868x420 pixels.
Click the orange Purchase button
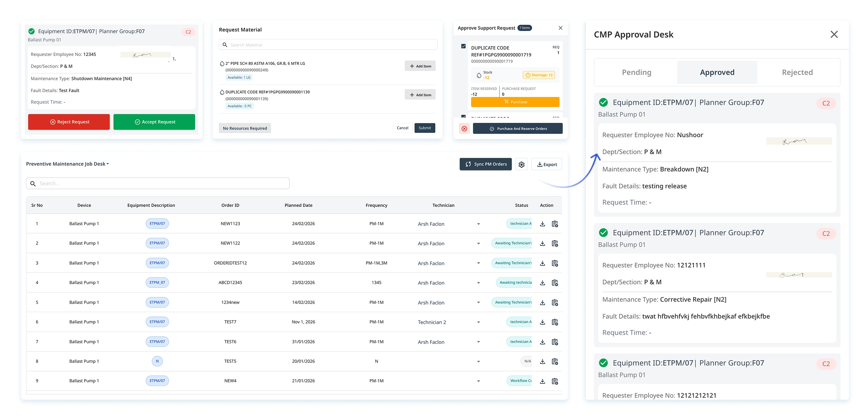(x=515, y=102)
